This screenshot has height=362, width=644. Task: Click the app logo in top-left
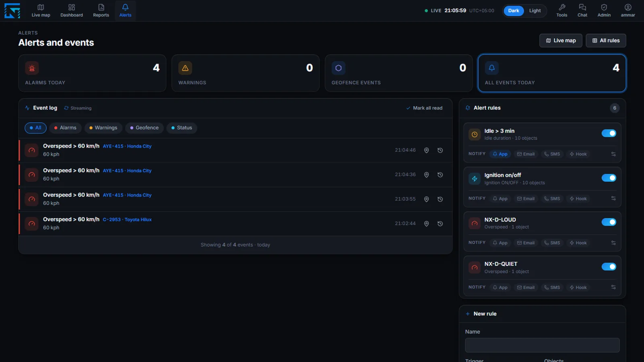12,10
